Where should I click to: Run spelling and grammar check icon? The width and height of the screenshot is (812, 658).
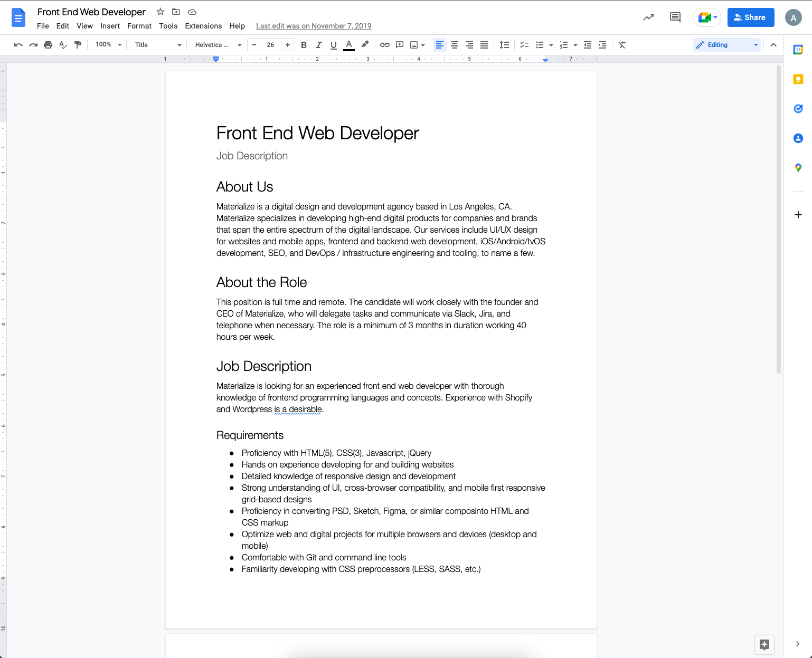(x=63, y=45)
